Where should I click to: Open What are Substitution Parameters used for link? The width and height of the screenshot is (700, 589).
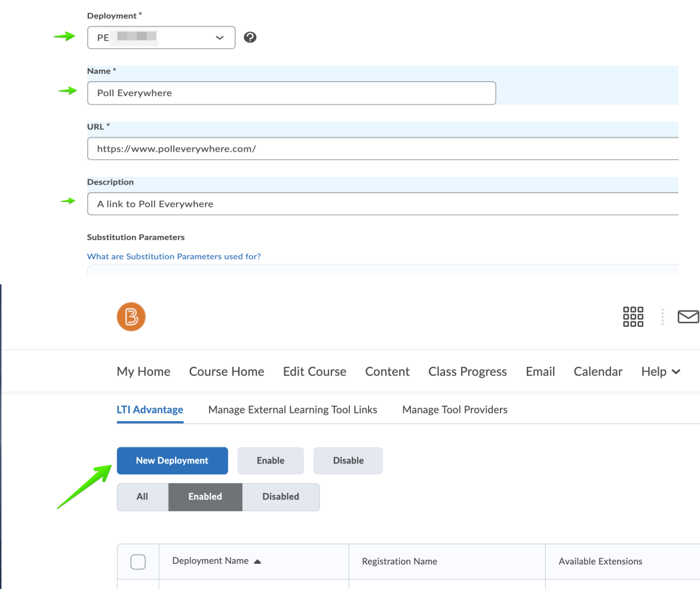(174, 256)
